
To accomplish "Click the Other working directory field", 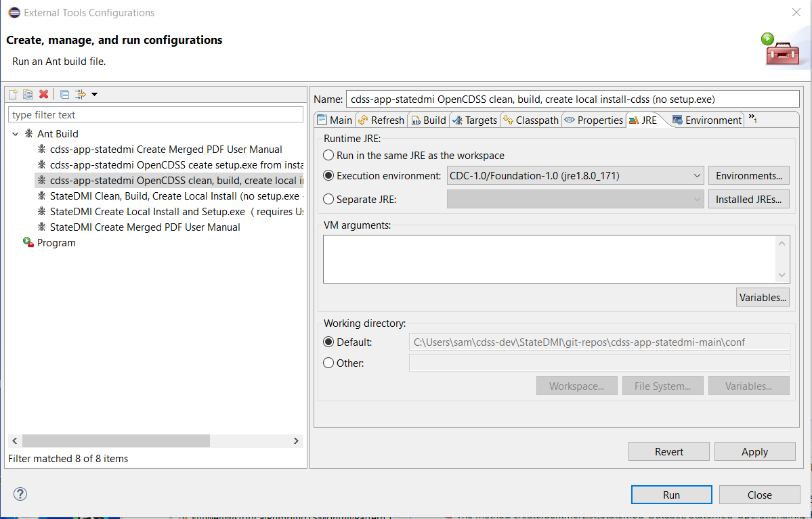I will coord(599,363).
